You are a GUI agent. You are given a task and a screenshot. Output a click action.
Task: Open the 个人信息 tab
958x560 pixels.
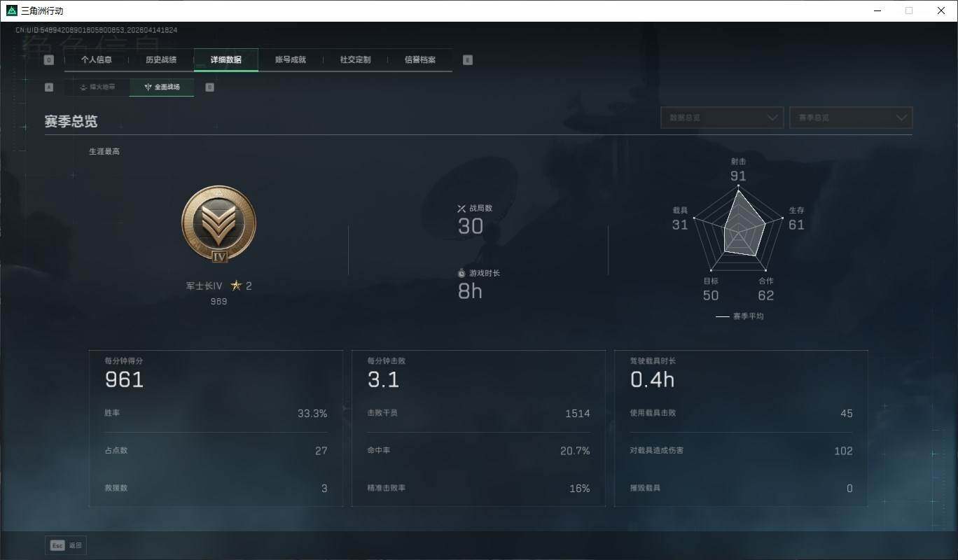pyautogui.click(x=97, y=60)
